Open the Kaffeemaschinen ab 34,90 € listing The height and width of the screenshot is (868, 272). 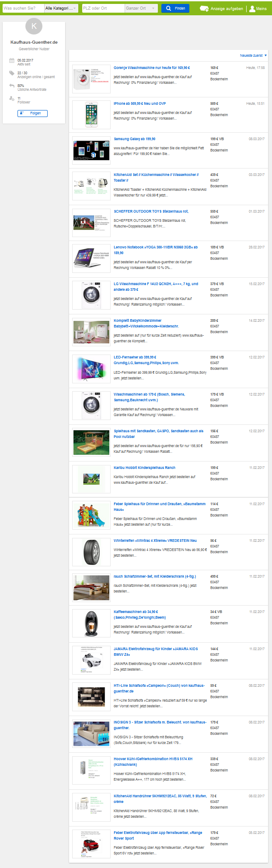[140, 614]
